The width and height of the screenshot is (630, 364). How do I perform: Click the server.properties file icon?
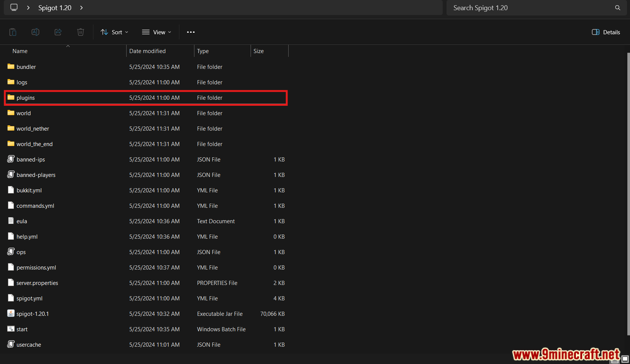click(11, 283)
